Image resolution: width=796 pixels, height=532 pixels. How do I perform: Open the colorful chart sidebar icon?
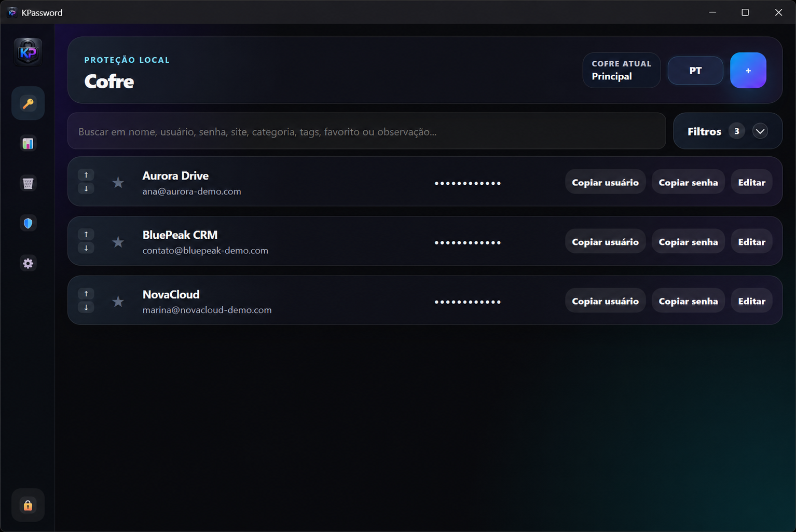coord(28,143)
